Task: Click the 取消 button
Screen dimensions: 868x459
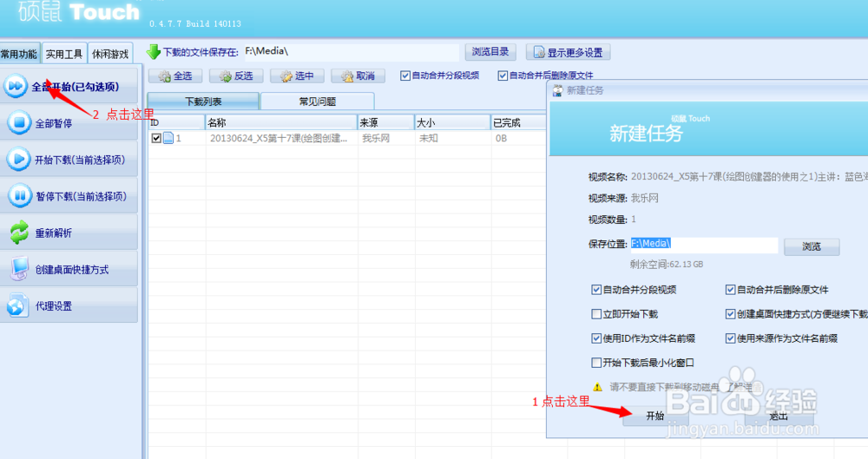Action: [x=358, y=75]
